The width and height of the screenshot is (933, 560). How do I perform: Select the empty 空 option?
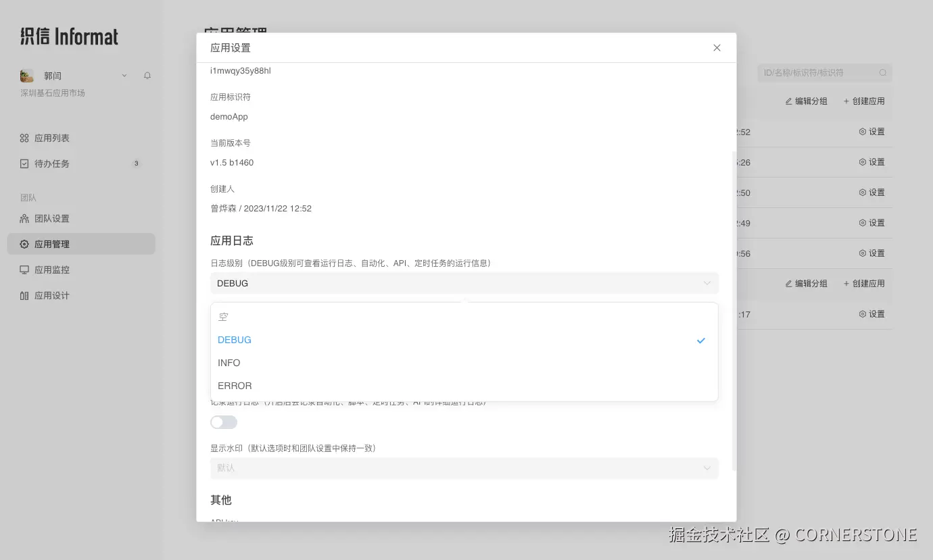point(464,317)
